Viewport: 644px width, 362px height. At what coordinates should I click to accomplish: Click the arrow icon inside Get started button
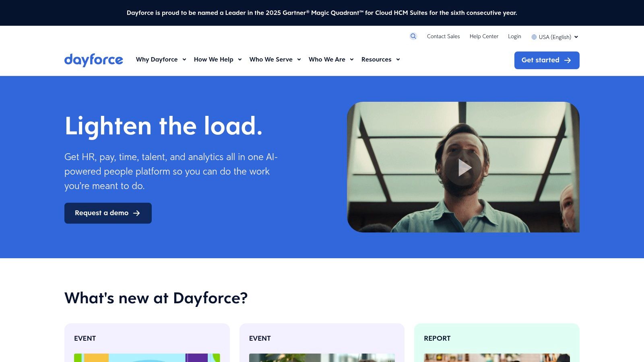click(568, 60)
